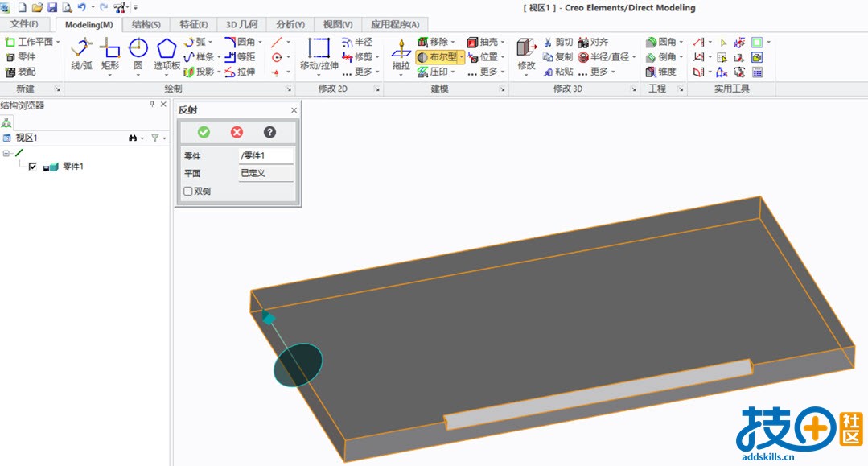
Task: Switch to the 特征(E) tab
Action: [194, 24]
